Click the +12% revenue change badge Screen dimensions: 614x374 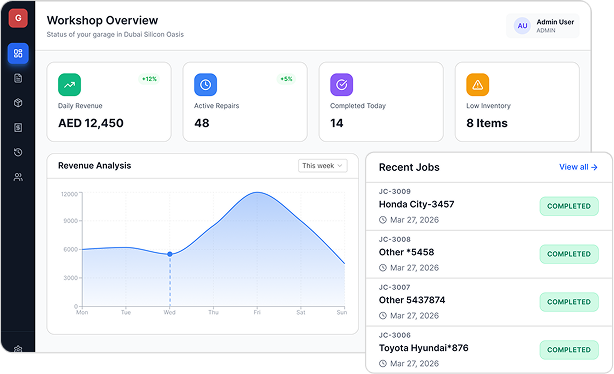coord(149,79)
